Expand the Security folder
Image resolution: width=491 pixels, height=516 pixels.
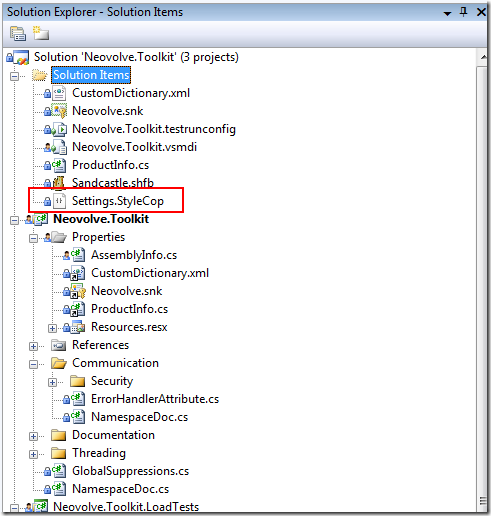pos(52,382)
